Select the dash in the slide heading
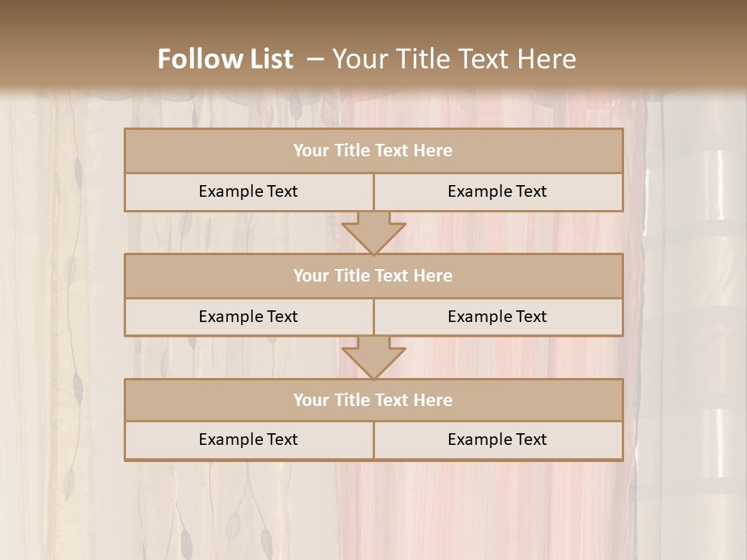747x560 pixels. (315, 59)
